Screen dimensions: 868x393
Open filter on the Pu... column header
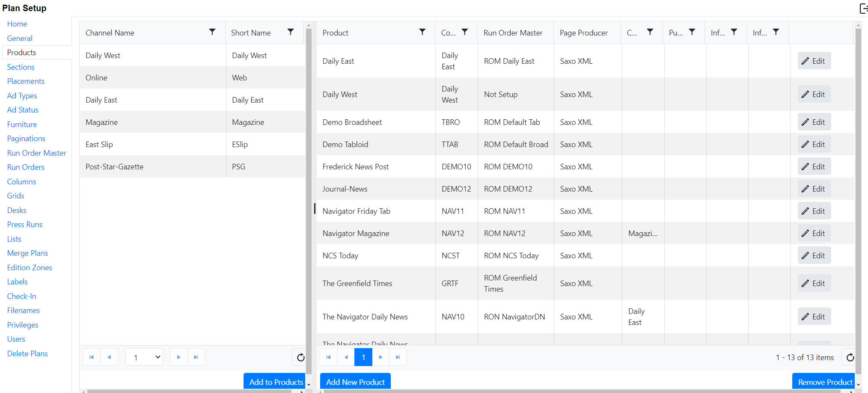click(692, 32)
